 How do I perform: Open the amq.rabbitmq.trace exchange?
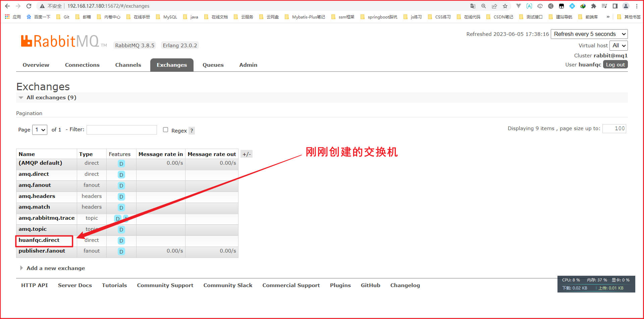coord(47,218)
